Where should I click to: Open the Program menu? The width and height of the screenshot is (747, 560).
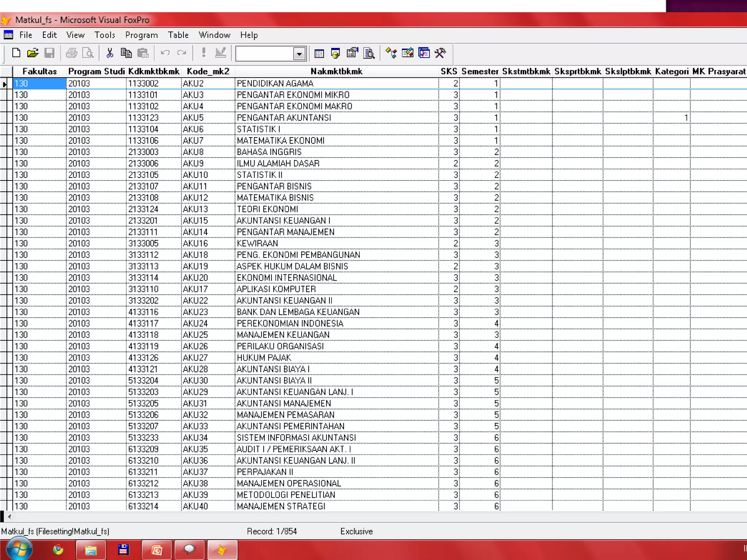141,35
